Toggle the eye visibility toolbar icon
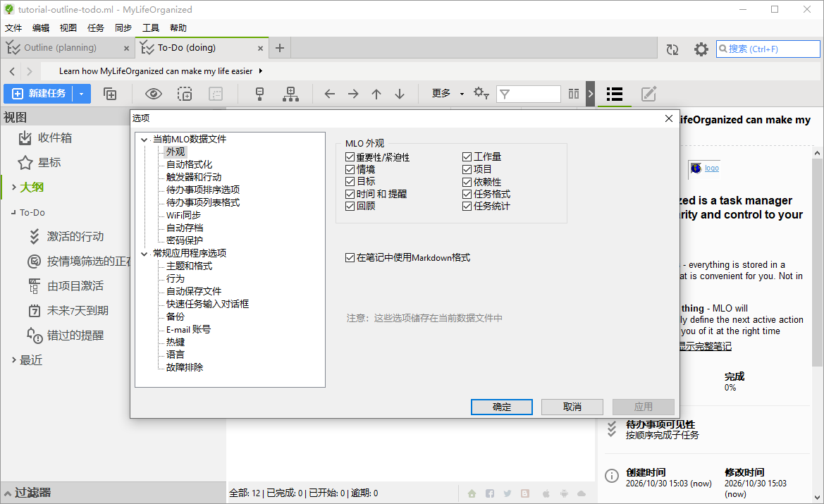Screen dimensions: 824x504 [x=154, y=94]
